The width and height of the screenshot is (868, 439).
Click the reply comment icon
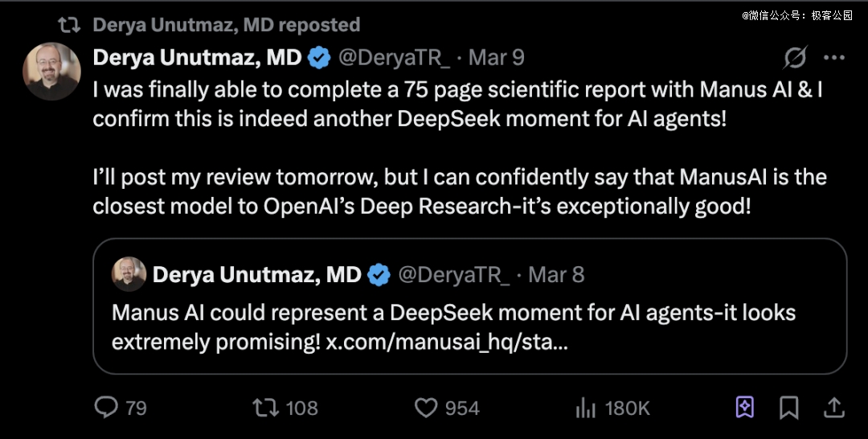(x=106, y=408)
